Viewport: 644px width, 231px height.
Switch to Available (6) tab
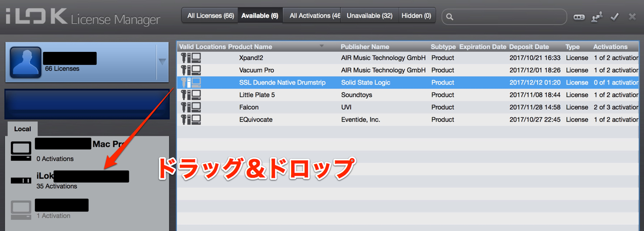click(x=260, y=16)
